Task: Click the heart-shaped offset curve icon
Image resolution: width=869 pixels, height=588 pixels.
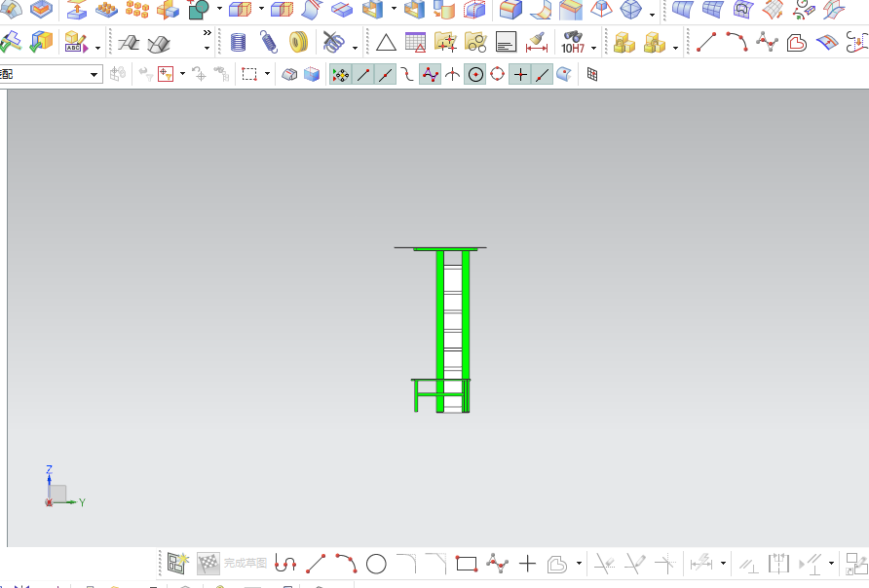Action: click(796, 43)
